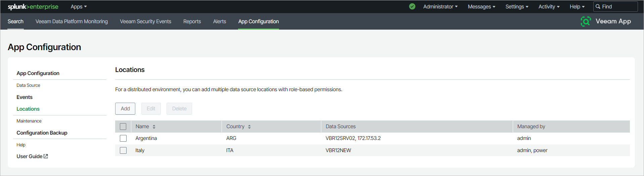This screenshot has width=644, height=176.
Task: Switch to Veeam Security Events tab
Action: (145, 22)
